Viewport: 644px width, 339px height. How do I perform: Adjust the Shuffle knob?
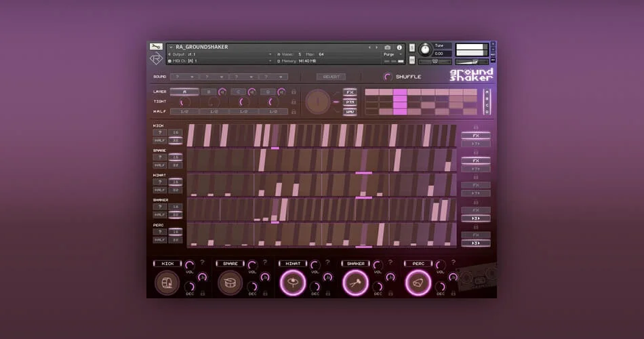pos(387,77)
